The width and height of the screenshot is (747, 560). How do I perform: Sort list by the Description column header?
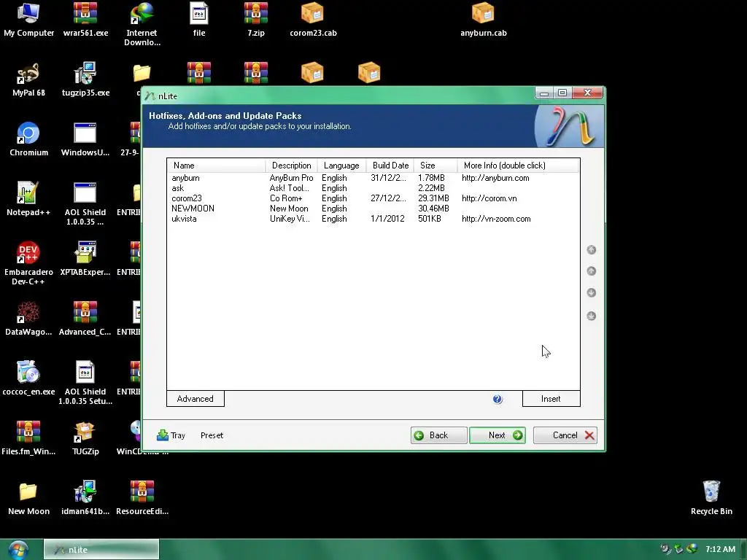pos(292,166)
